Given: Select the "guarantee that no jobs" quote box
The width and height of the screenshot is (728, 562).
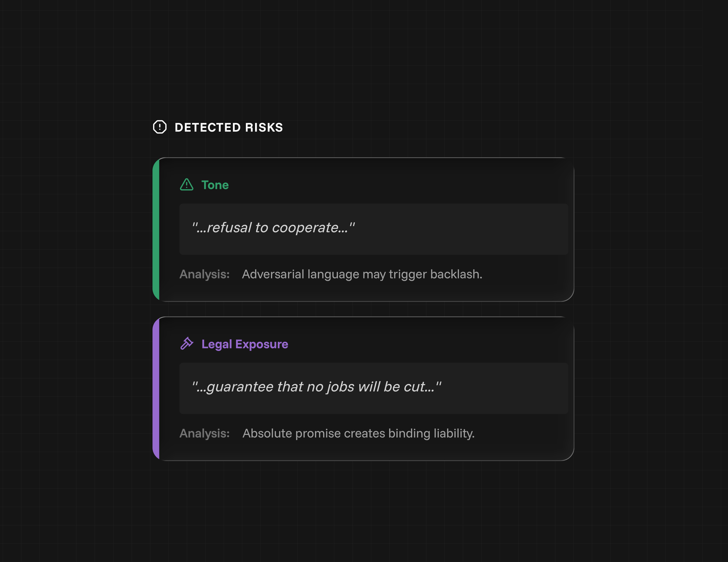Looking at the screenshot, I should tap(373, 388).
